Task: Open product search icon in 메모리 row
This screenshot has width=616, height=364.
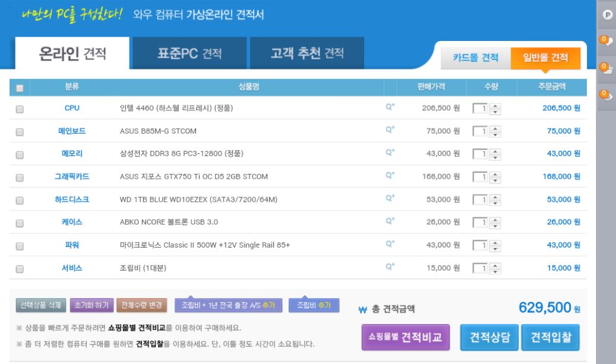Action: (x=390, y=152)
